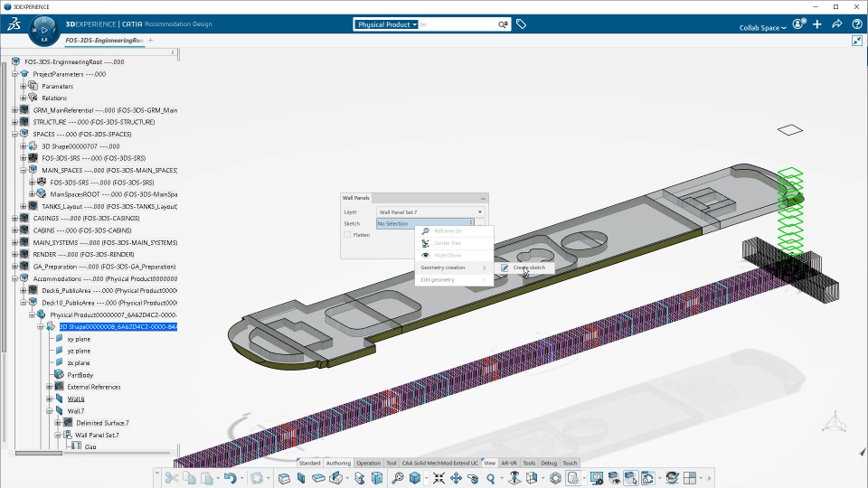Open the Help question mark icon
Image resolution: width=868 pixels, height=488 pixels.
[x=857, y=23]
